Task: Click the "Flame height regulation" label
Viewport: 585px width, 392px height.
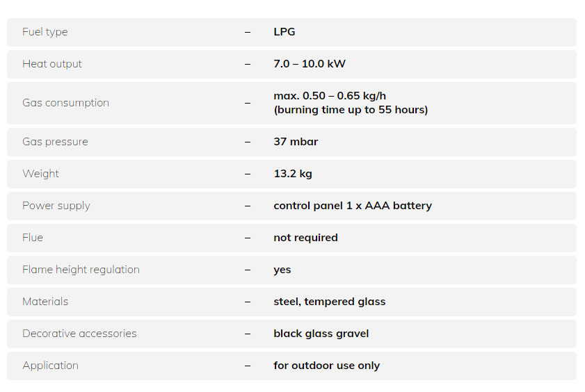Action: [x=81, y=270]
